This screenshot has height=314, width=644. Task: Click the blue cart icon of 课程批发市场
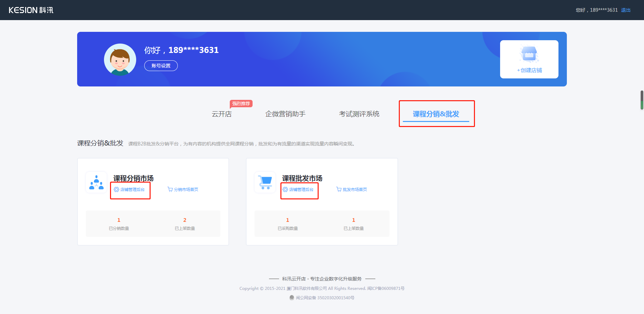[x=265, y=182]
